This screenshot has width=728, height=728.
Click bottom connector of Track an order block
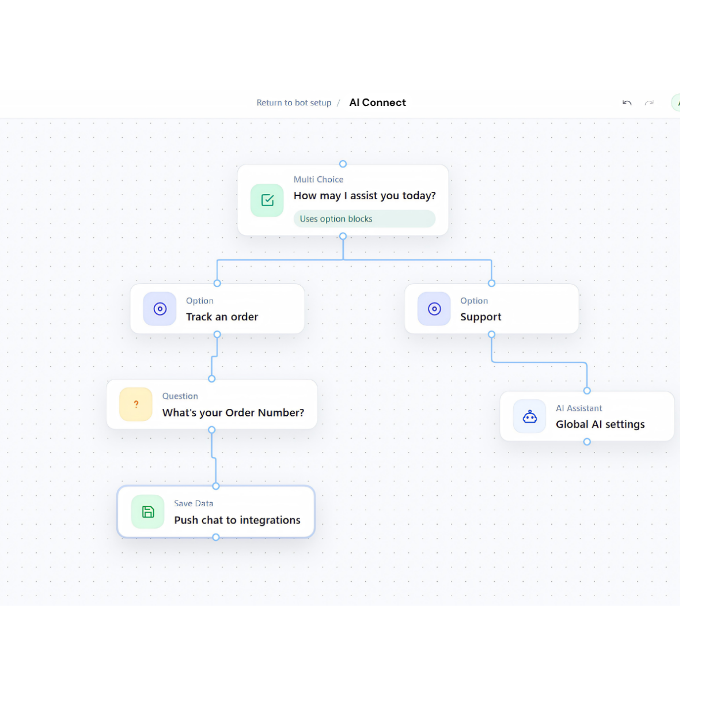[217, 334]
